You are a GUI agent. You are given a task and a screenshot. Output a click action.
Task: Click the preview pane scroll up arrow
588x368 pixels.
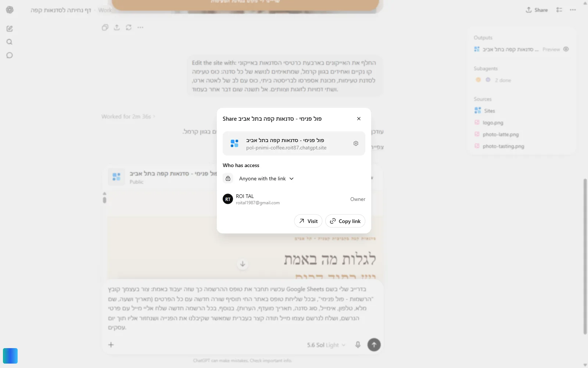(104, 193)
